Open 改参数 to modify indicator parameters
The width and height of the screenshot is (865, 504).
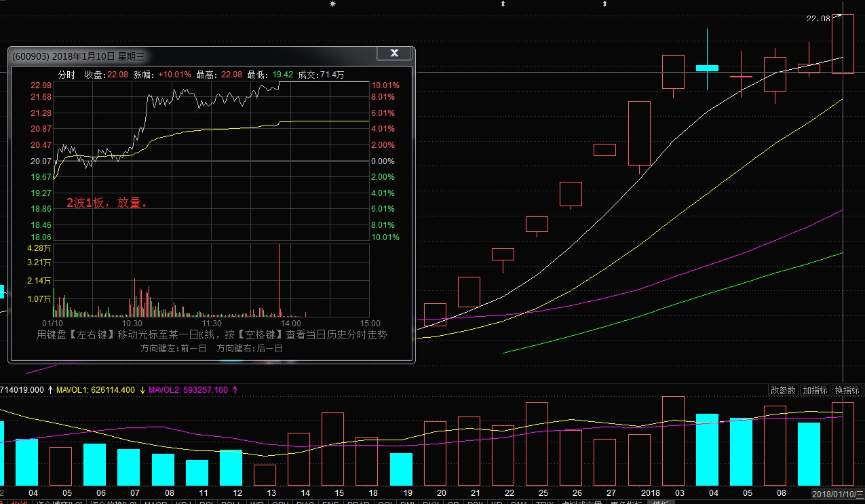coord(783,390)
